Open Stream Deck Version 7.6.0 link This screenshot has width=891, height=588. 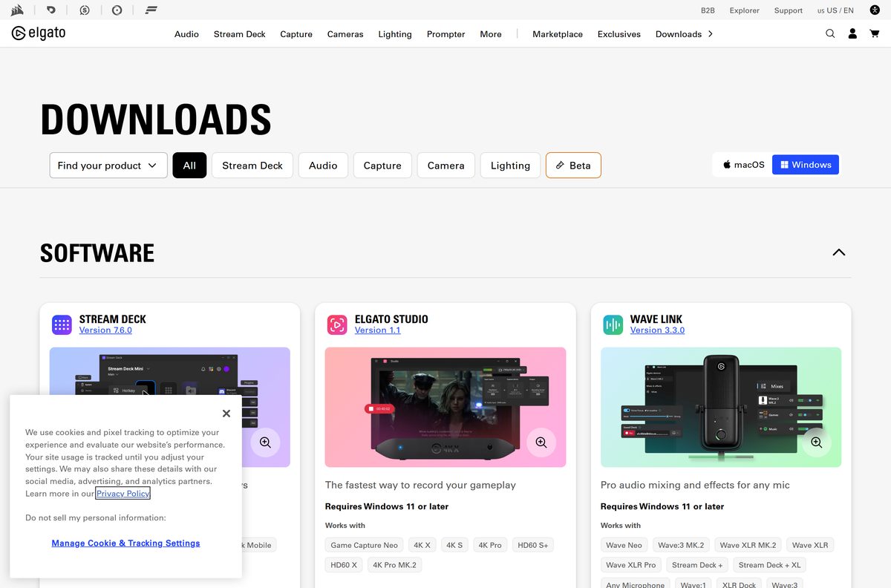pos(105,330)
